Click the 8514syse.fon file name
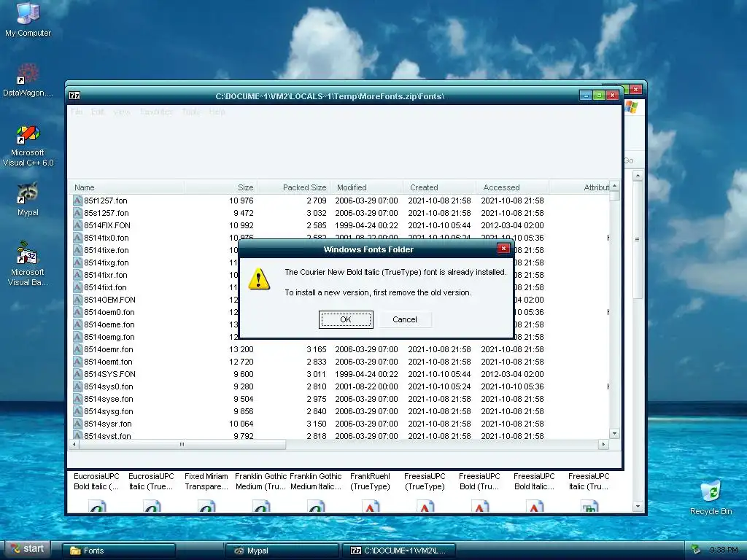Image resolution: width=747 pixels, height=560 pixels. pos(109,399)
